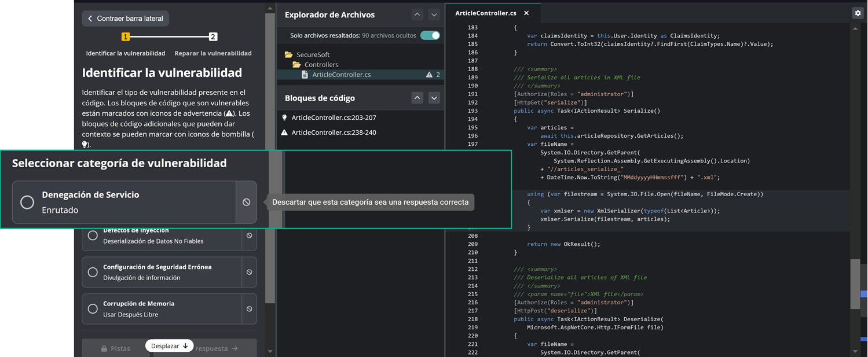Click the settings gear icon in editor
Viewport: 868px width, 357px height.
pos(858,13)
